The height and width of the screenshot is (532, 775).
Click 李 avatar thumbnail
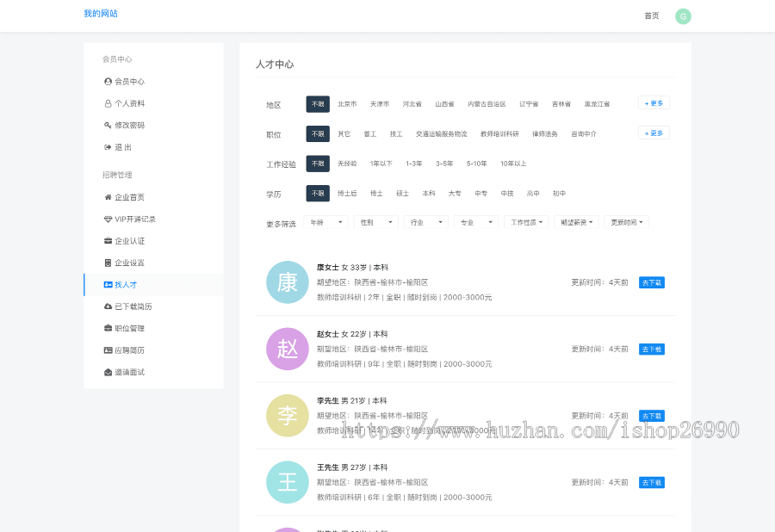[x=287, y=416]
